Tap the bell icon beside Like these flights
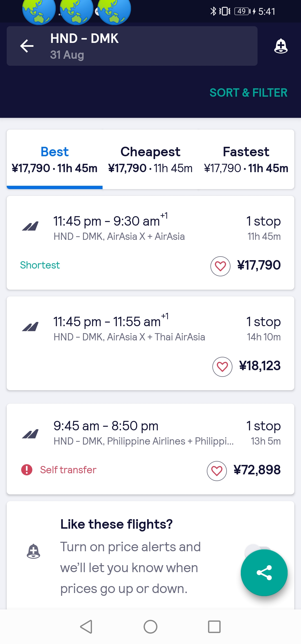 (33, 552)
